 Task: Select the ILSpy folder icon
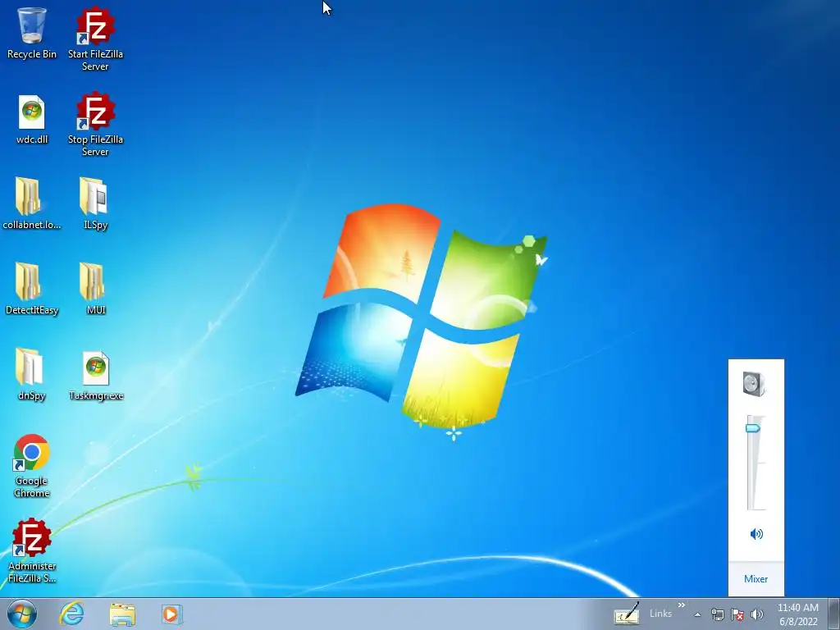tap(95, 203)
